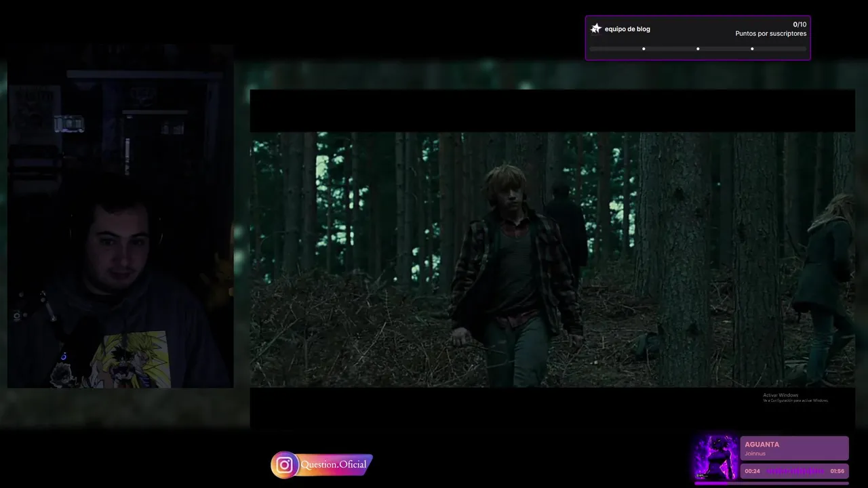Seek on the song progress bar under the widget
Viewport: 868px width, 488px height.
tap(772, 483)
